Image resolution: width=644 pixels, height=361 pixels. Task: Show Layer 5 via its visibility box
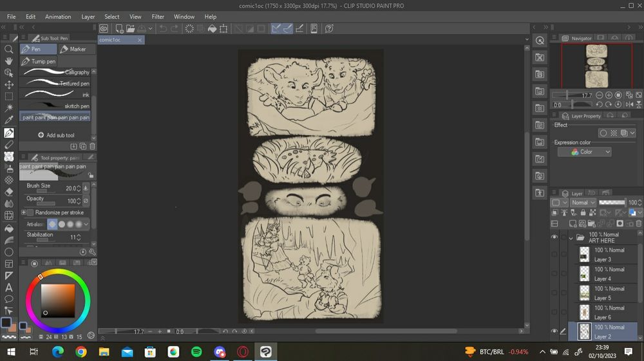(554, 293)
